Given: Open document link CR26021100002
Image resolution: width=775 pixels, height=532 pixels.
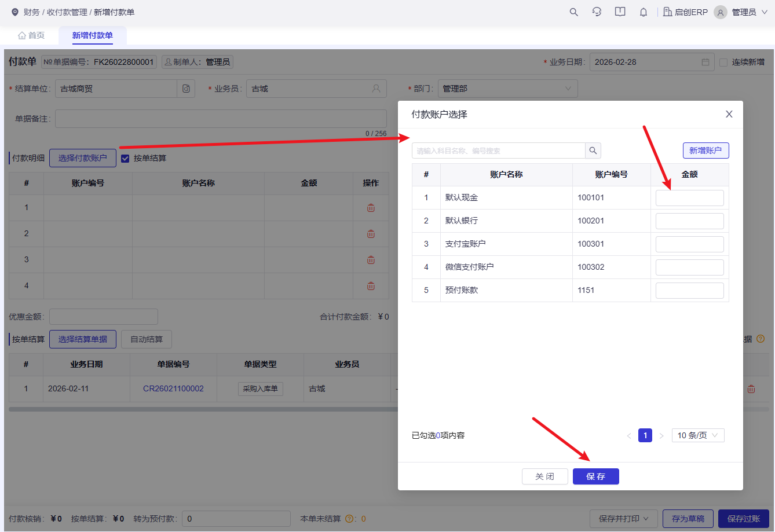Looking at the screenshot, I should [173, 388].
